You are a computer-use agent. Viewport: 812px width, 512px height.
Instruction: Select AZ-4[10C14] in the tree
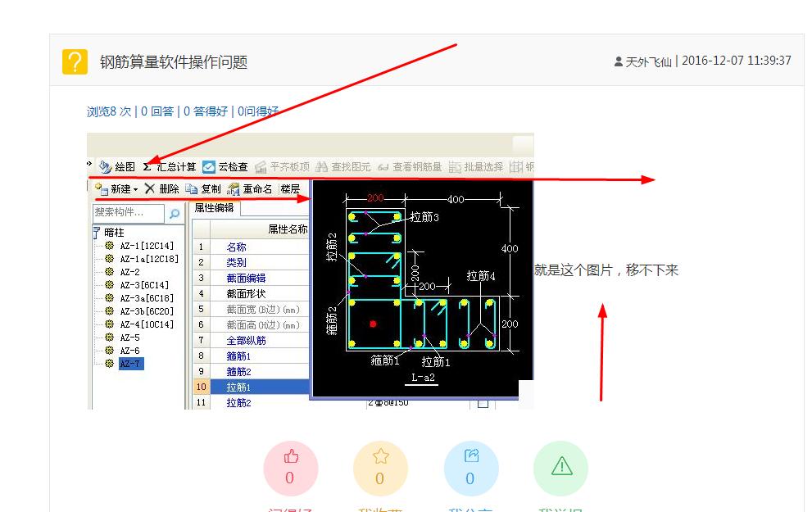pos(147,324)
